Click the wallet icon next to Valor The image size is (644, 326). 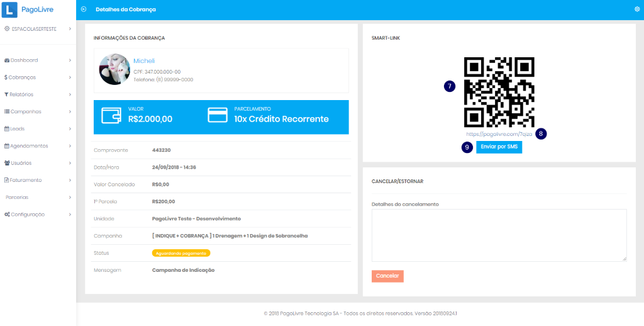coord(111,116)
